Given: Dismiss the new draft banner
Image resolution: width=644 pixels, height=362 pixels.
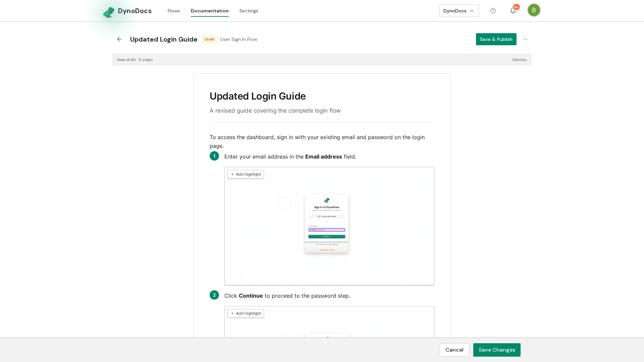Looking at the screenshot, I should (520, 60).
